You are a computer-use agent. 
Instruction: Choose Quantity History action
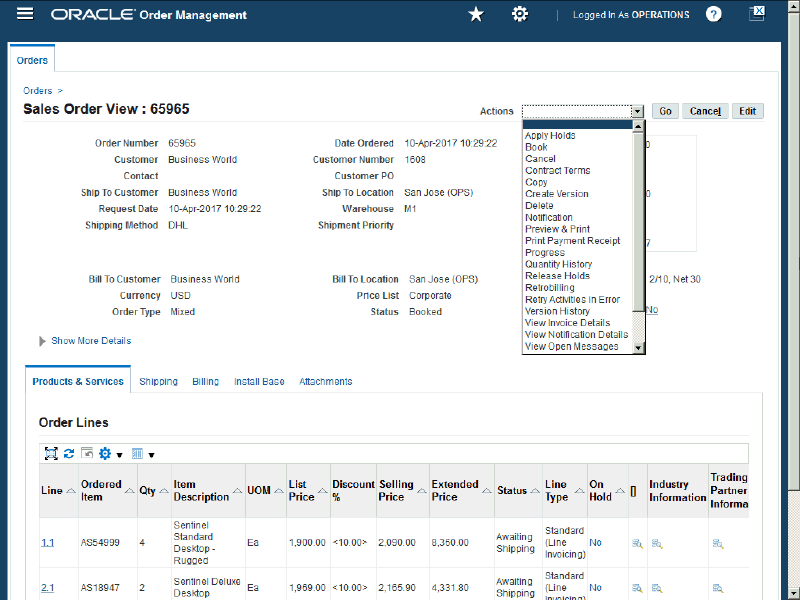pos(559,265)
